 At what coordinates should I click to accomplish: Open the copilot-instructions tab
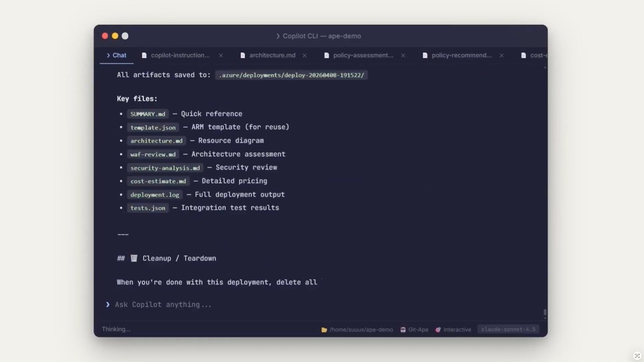180,55
